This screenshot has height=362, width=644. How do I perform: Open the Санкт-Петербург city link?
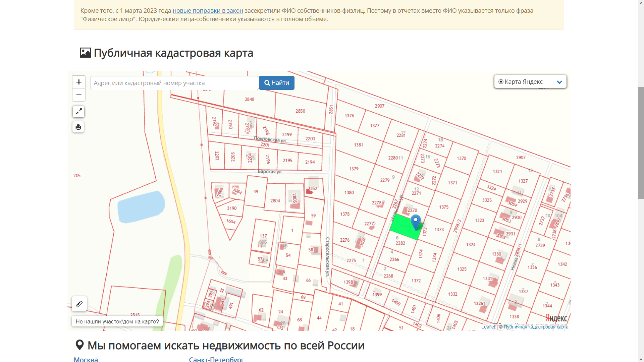pyautogui.click(x=216, y=359)
